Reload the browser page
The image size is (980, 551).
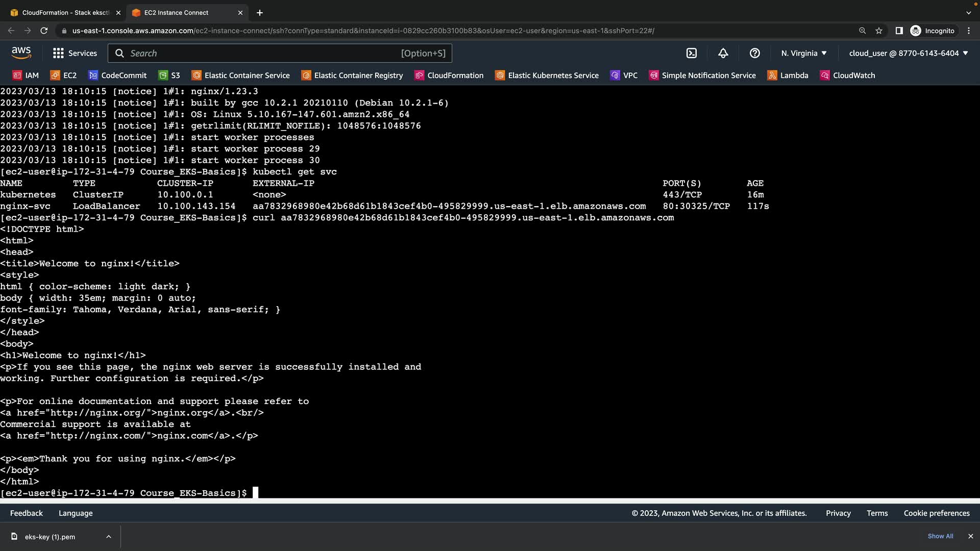point(44,31)
